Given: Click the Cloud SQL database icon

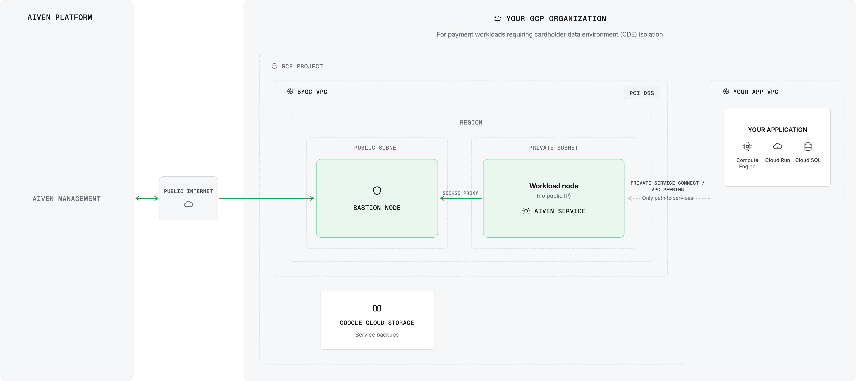Looking at the screenshot, I should click(x=808, y=147).
